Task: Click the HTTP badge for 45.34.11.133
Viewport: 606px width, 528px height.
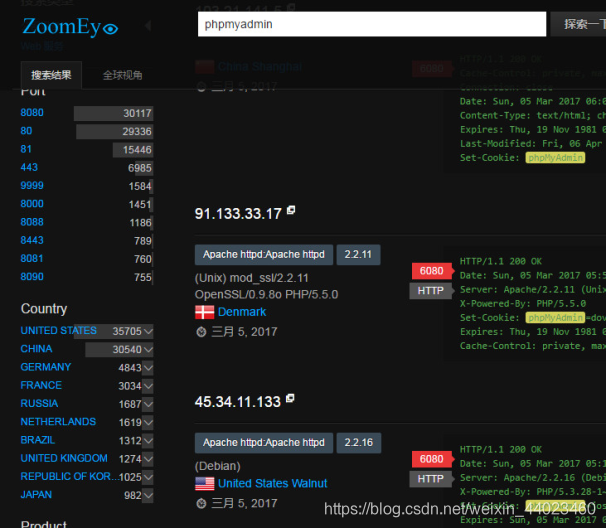Action: [x=430, y=479]
